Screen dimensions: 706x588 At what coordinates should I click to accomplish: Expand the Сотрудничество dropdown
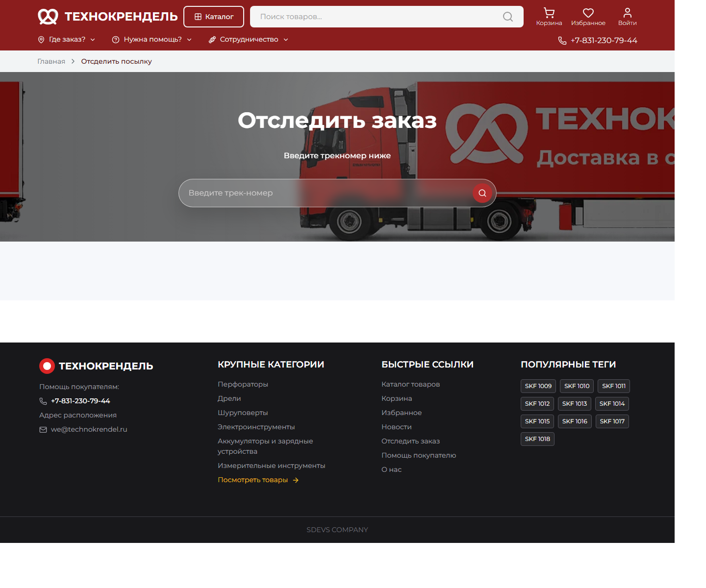[x=249, y=40]
